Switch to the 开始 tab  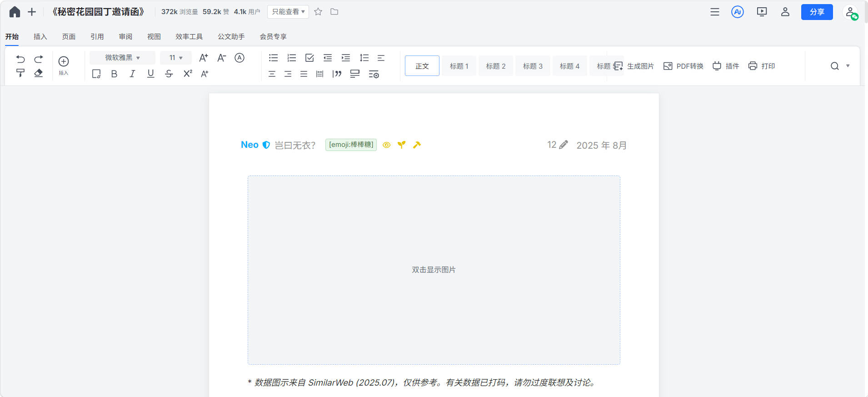12,36
